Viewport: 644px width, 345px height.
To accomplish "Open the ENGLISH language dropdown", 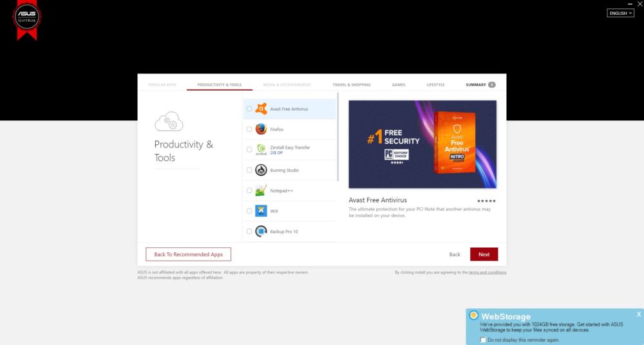I will (x=620, y=13).
